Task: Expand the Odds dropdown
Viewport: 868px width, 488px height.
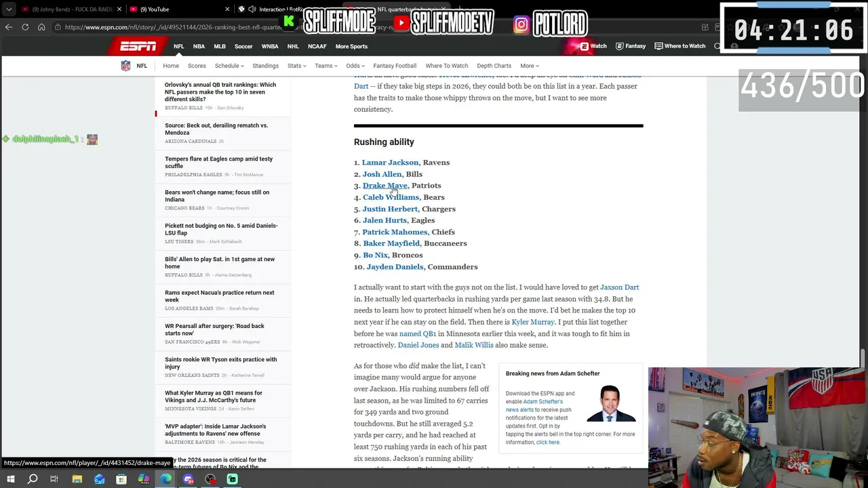Action: (355, 66)
